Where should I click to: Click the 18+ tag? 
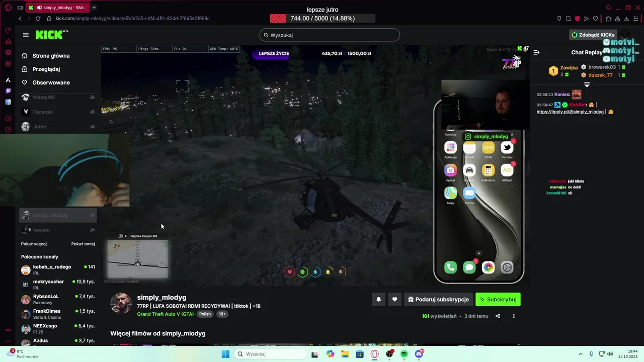(x=222, y=314)
